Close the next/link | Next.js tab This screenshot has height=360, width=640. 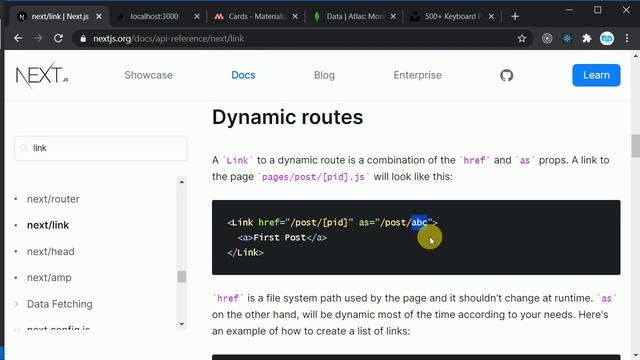pyautogui.click(x=99, y=16)
